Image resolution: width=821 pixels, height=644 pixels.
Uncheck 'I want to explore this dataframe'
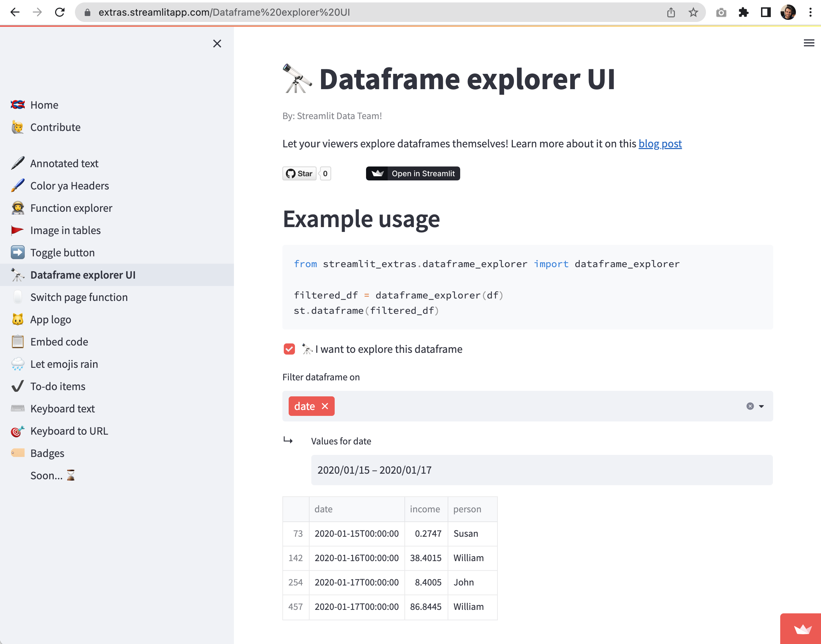click(289, 349)
